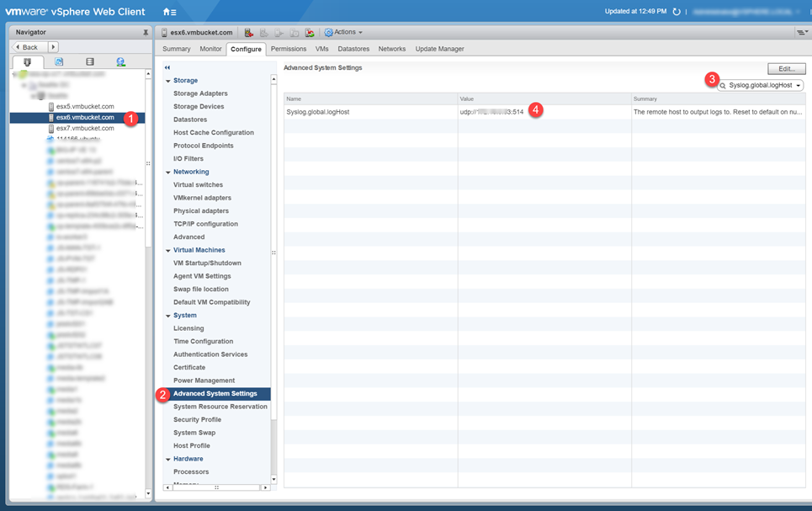Open the filter options dropdown arrow

[799, 86]
